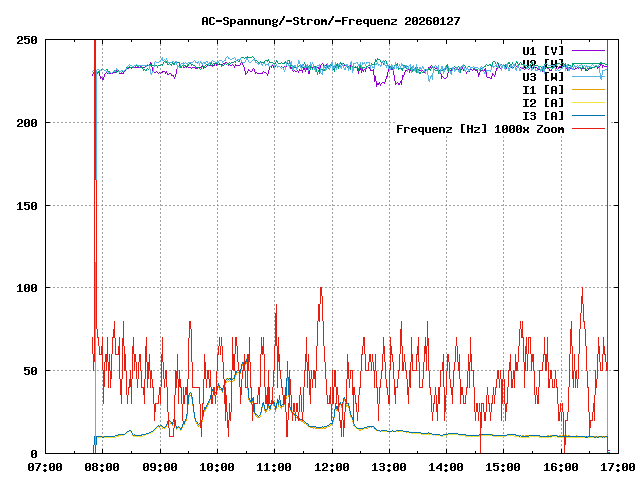Click the purple U1 legend line sample
Image resolution: width=640 pixels, height=480 pixels.
tap(589, 50)
